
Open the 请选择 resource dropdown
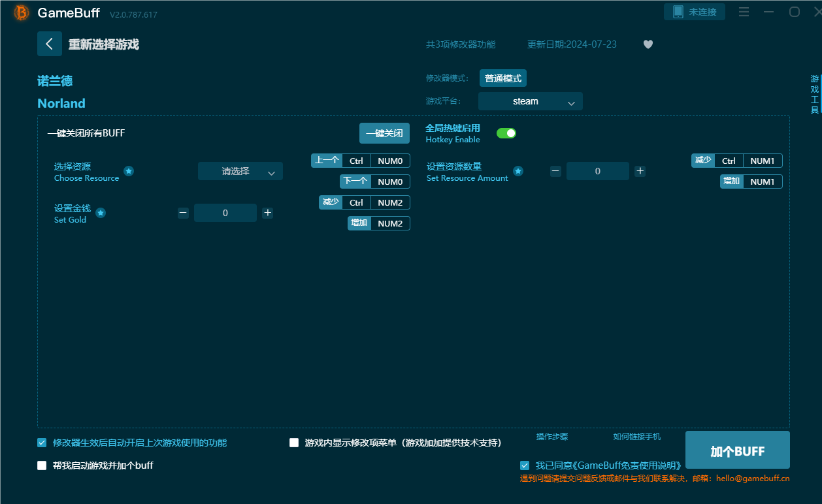click(x=240, y=171)
